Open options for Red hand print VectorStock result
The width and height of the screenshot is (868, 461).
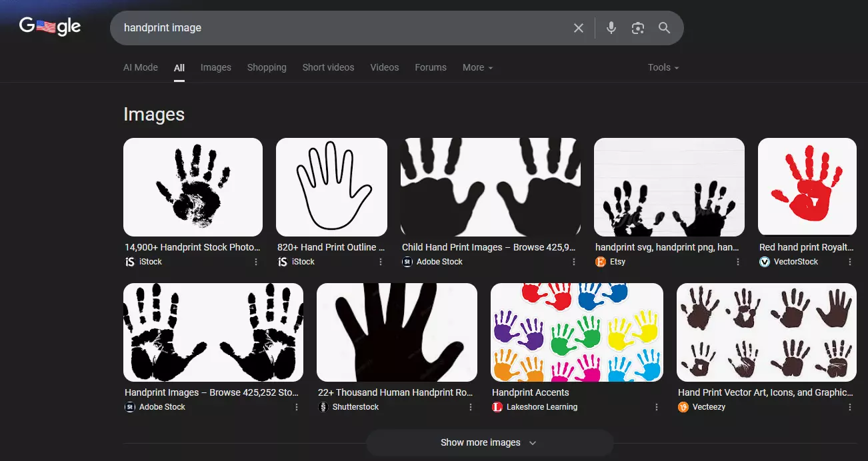(850, 262)
